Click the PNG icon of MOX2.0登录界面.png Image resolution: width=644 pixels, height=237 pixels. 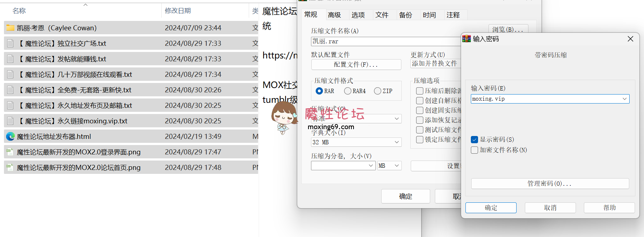click(10, 152)
